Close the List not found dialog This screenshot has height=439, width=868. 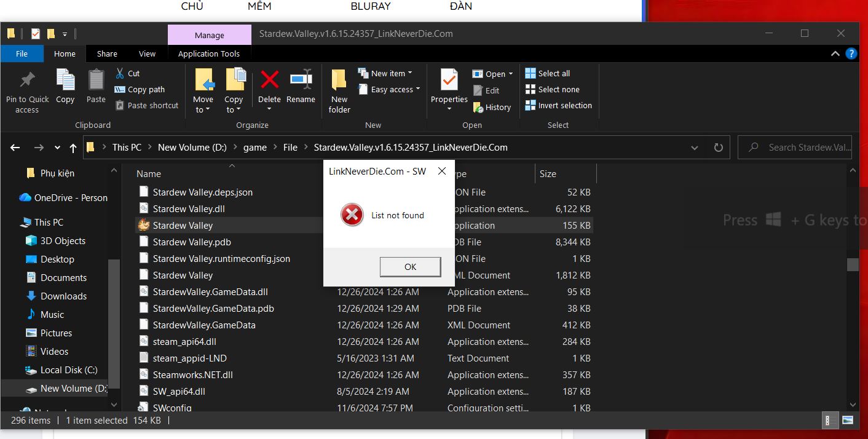coord(441,172)
